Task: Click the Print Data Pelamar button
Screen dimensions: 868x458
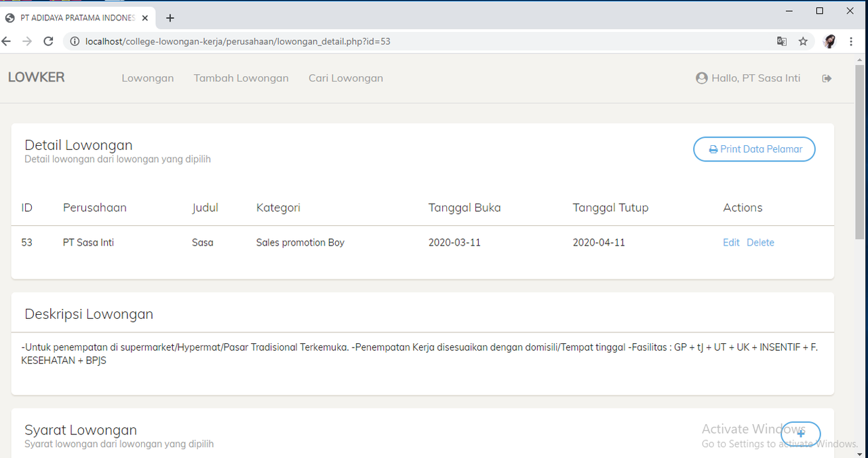Action: pos(754,149)
